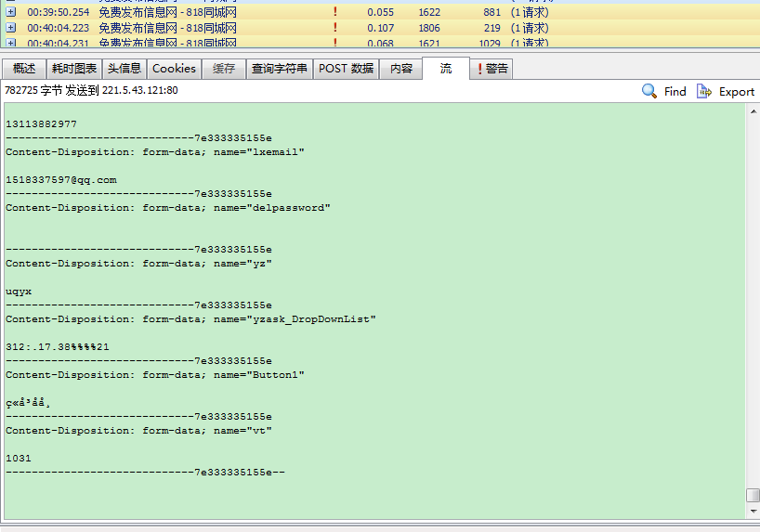This screenshot has width=760, height=532.
Task: Click the stream scrollbar down arrow
Action: coord(753,511)
